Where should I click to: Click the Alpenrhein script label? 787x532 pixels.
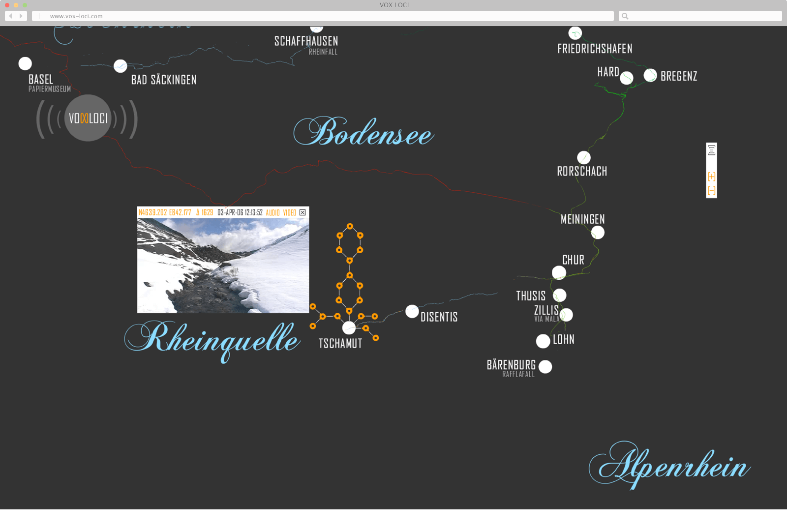(669, 465)
